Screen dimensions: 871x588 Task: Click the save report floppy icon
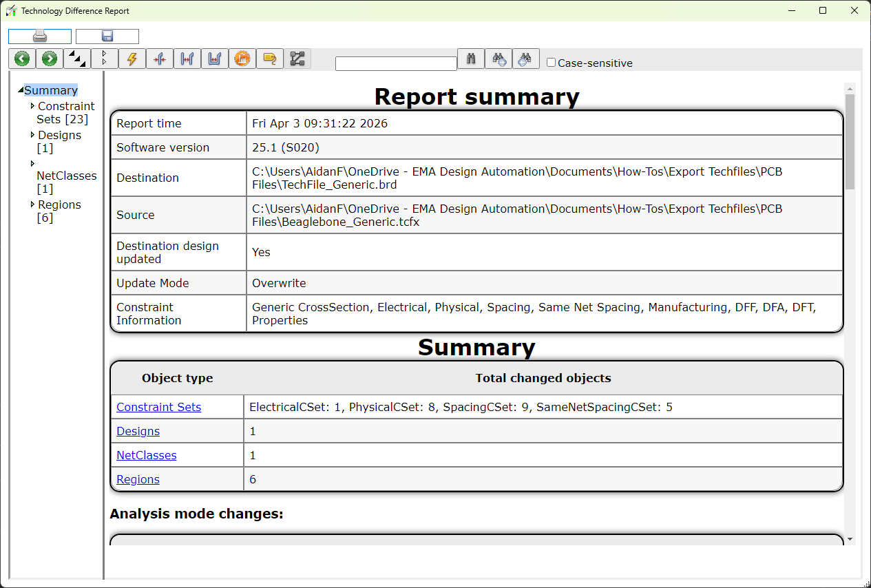click(x=107, y=36)
